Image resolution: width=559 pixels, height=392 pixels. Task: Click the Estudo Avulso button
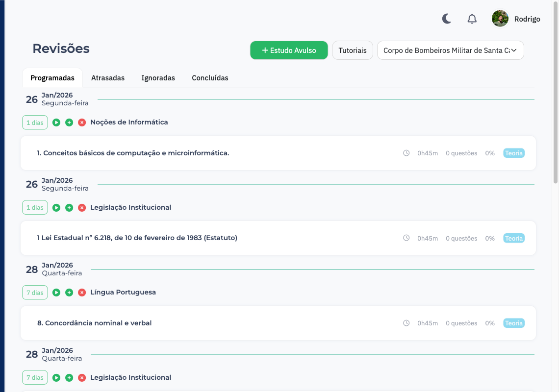point(289,50)
